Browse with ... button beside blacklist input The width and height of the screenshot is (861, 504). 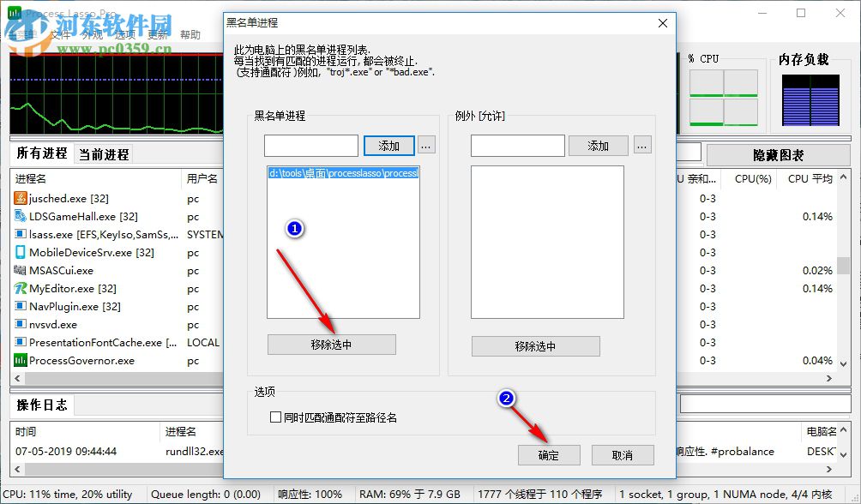426,146
